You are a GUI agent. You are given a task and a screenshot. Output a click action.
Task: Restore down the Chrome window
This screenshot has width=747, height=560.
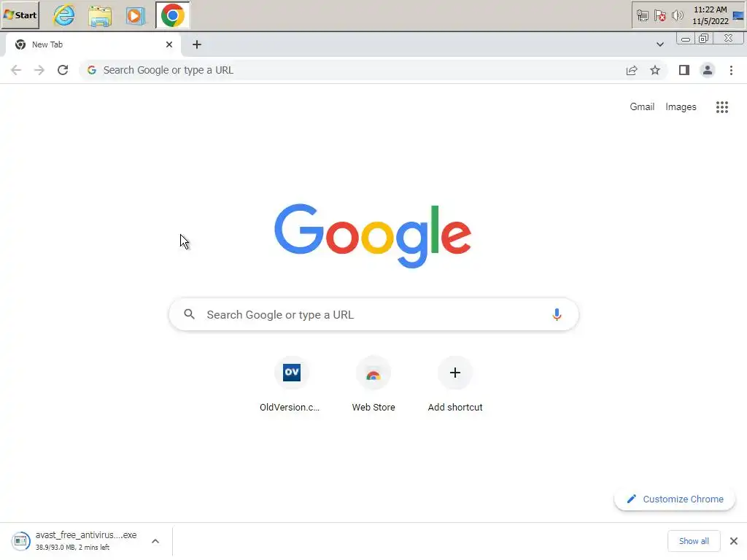[x=704, y=39]
